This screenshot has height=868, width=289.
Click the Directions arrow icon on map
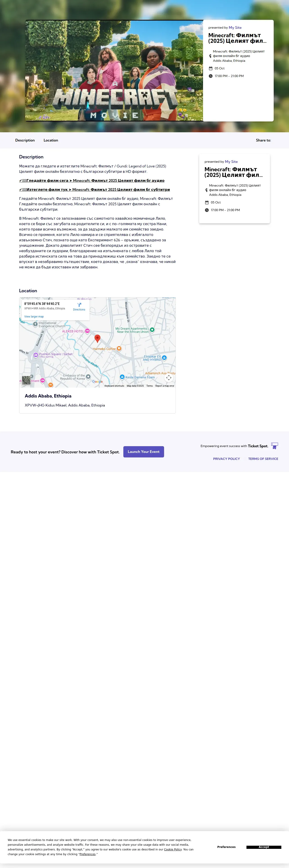79,305
